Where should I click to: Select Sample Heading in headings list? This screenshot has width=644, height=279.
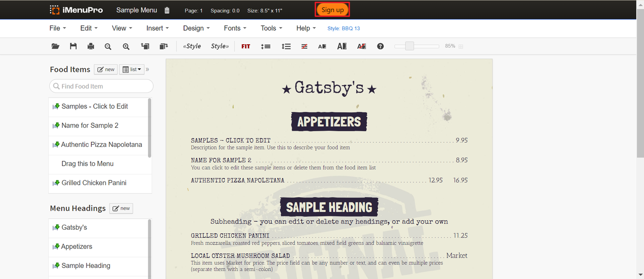click(86, 265)
